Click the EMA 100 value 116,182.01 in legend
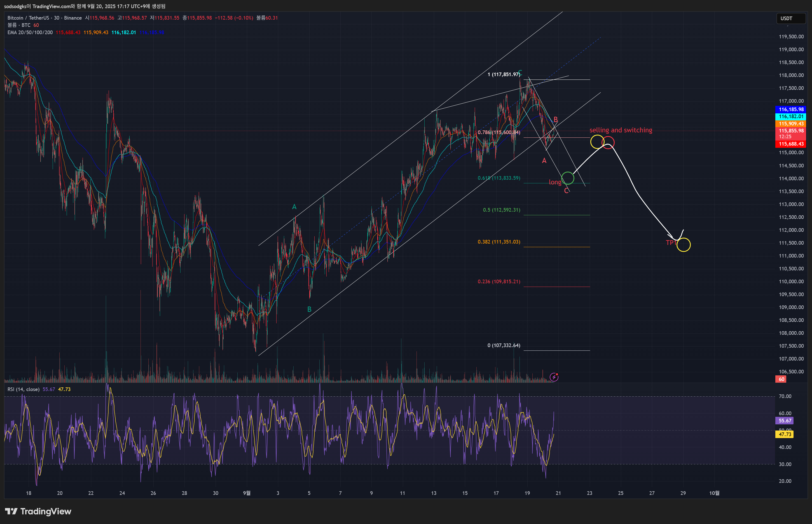The width and height of the screenshot is (812, 524). pos(124,32)
